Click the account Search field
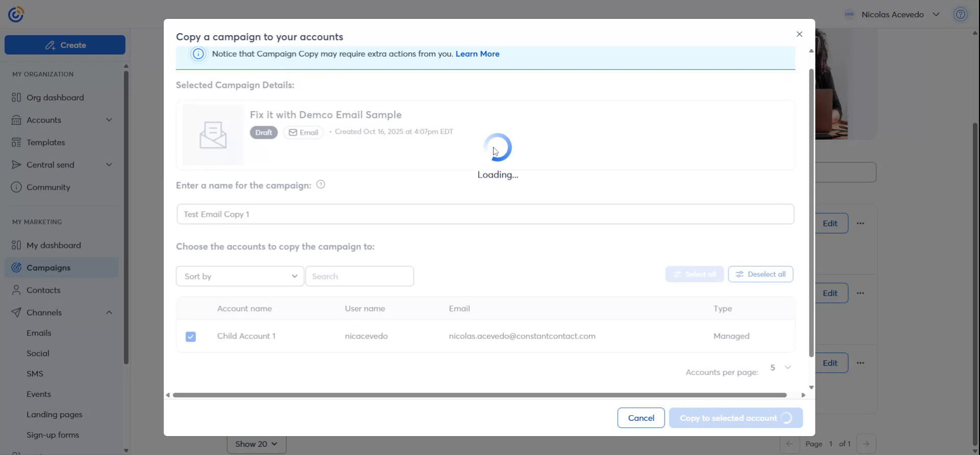 (x=359, y=276)
